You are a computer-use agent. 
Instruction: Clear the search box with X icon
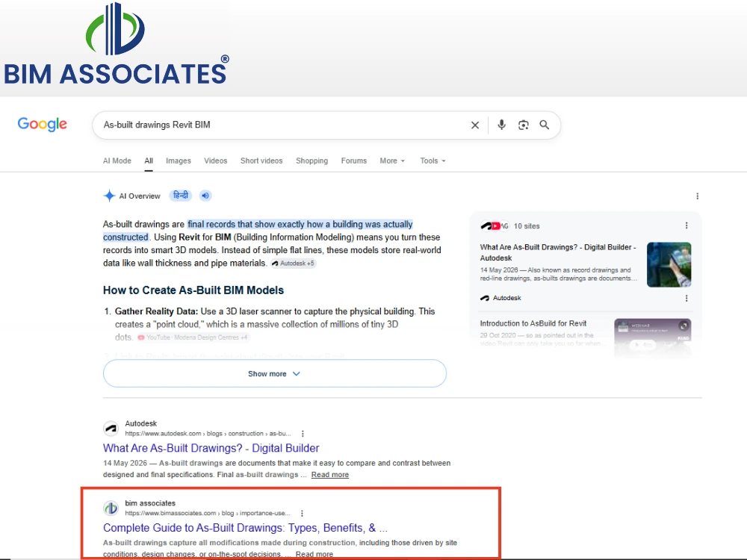(x=475, y=125)
